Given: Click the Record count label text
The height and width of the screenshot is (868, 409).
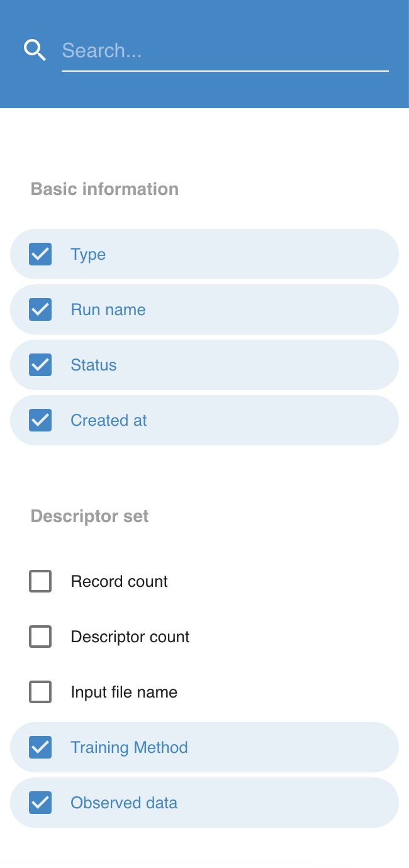Looking at the screenshot, I should point(120,581).
